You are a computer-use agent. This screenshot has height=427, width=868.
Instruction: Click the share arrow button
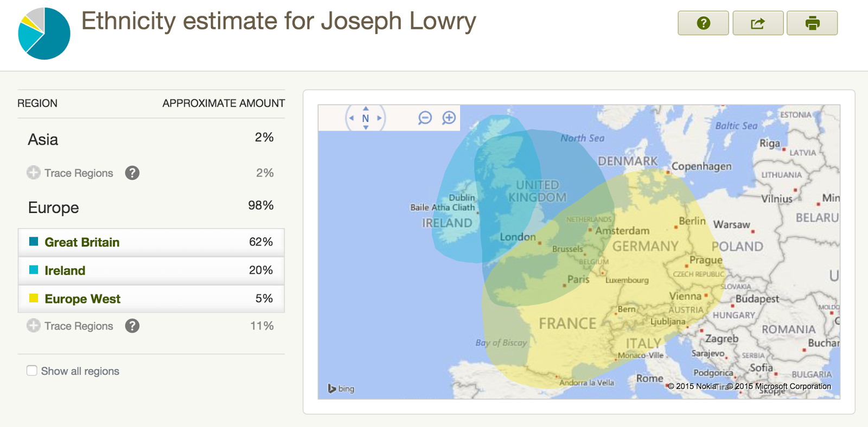pyautogui.click(x=758, y=23)
